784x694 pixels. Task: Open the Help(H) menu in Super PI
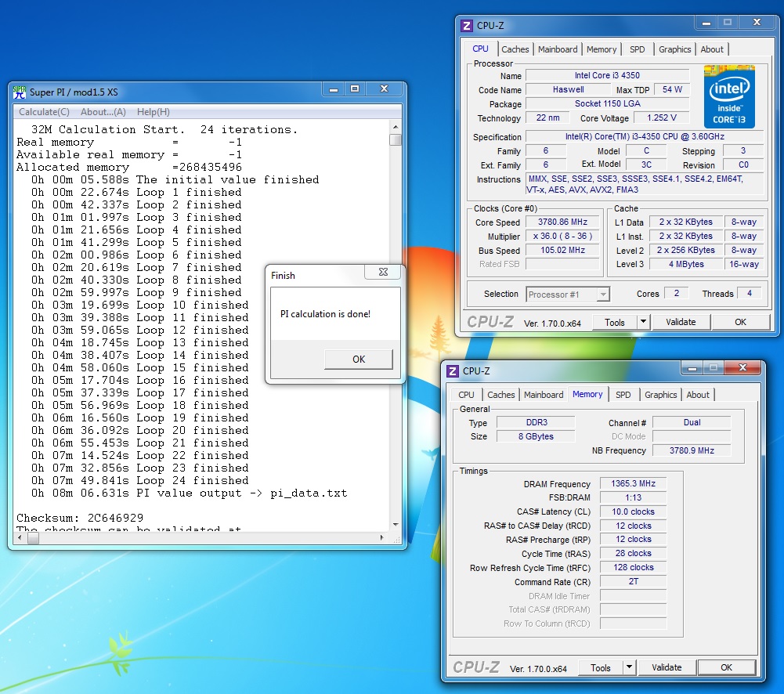pyautogui.click(x=154, y=112)
